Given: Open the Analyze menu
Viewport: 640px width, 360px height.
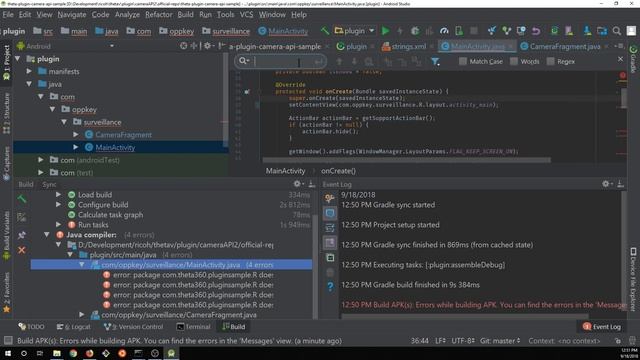Looking at the screenshot, I should point(127,15).
